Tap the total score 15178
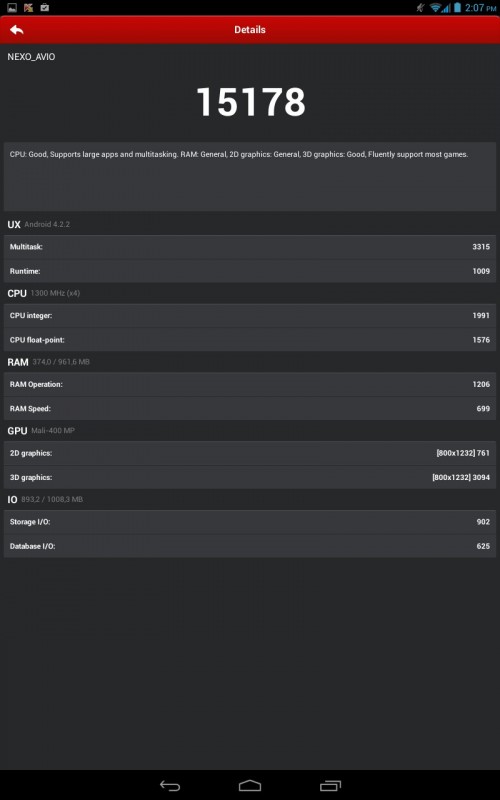Image resolution: width=500 pixels, height=800 pixels. pyautogui.click(x=251, y=102)
